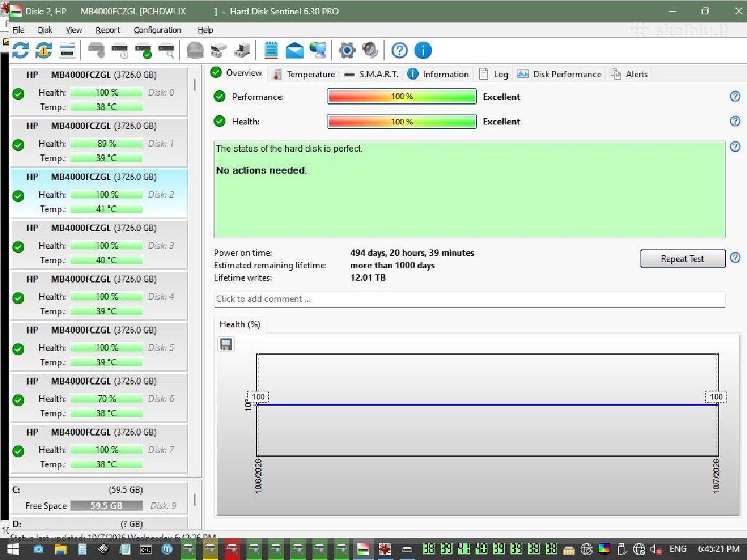This screenshot has width=747, height=560.
Task: Click the disk panel view toolbar icon
Action: (x=67, y=50)
